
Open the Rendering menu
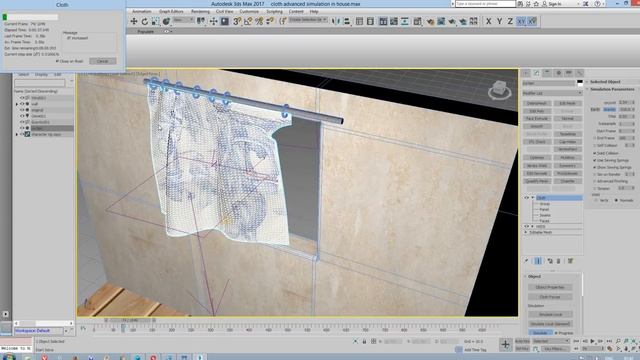(x=200, y=11)
